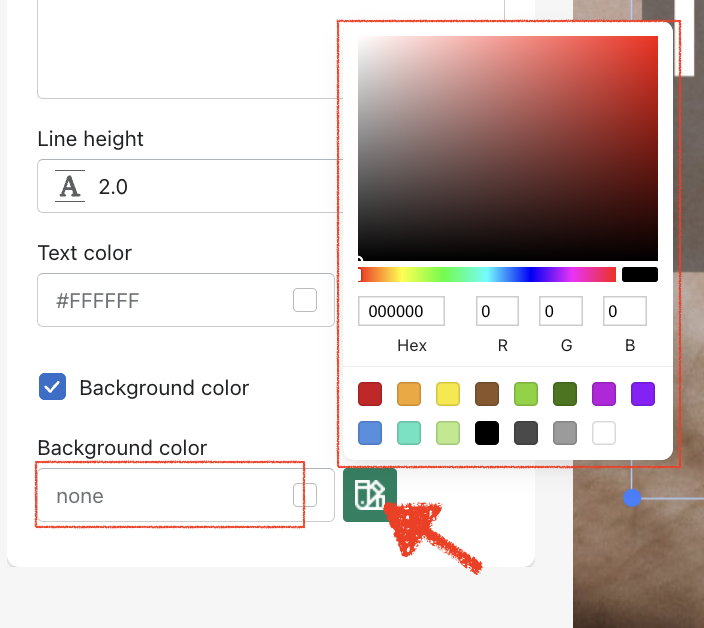This screenshot has height=628, width=704.
Task: Click the 'Hex' label under the color field
Action: click(412, 345)
